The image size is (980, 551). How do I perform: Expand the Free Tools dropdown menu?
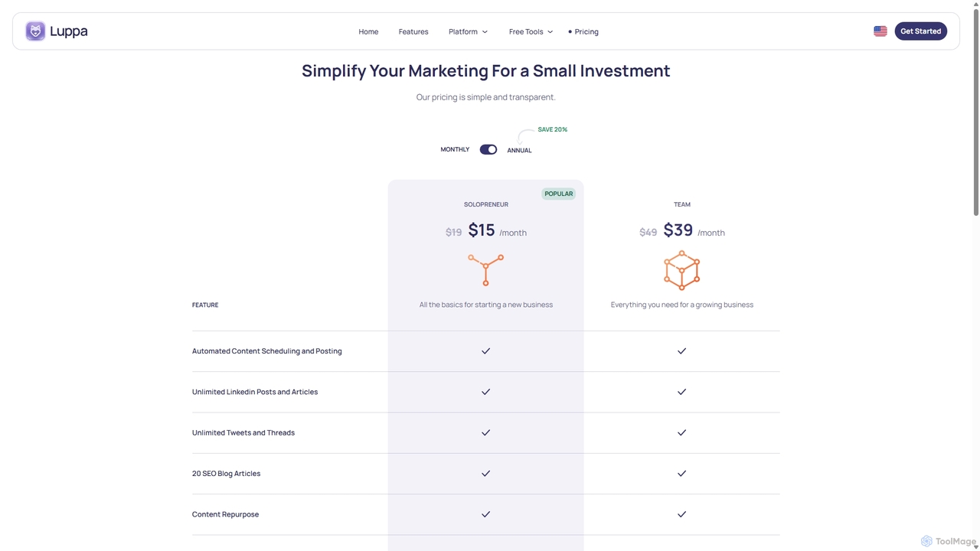[x=531, y=31]
